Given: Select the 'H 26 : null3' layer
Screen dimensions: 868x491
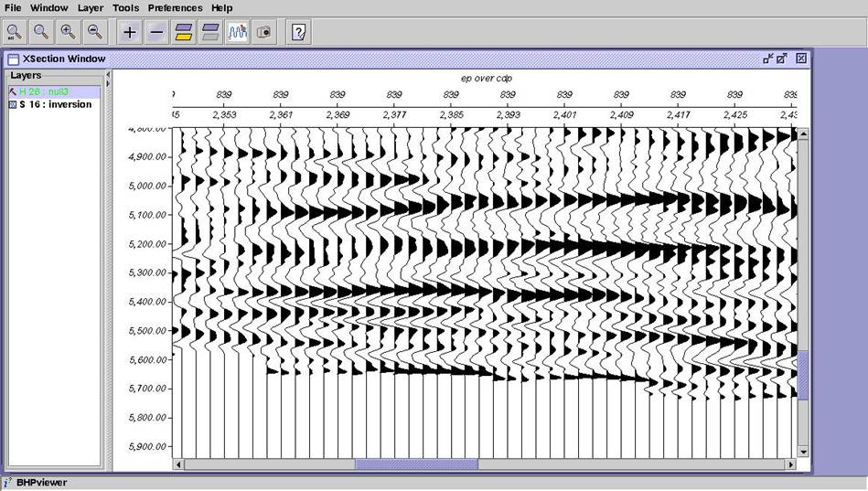Looking at the screenshot, I should pyautogui.click(x=54, y=91).
